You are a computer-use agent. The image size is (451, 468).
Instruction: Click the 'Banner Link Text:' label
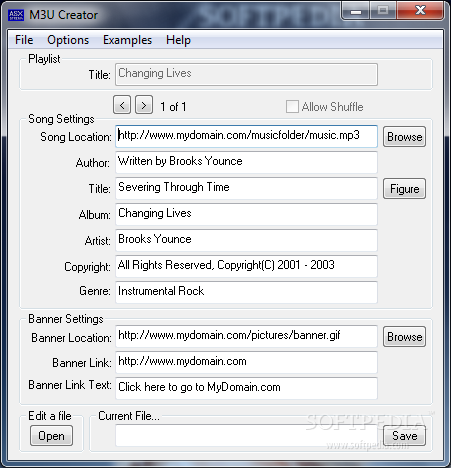pyautogui.click(x=70, y=385)
